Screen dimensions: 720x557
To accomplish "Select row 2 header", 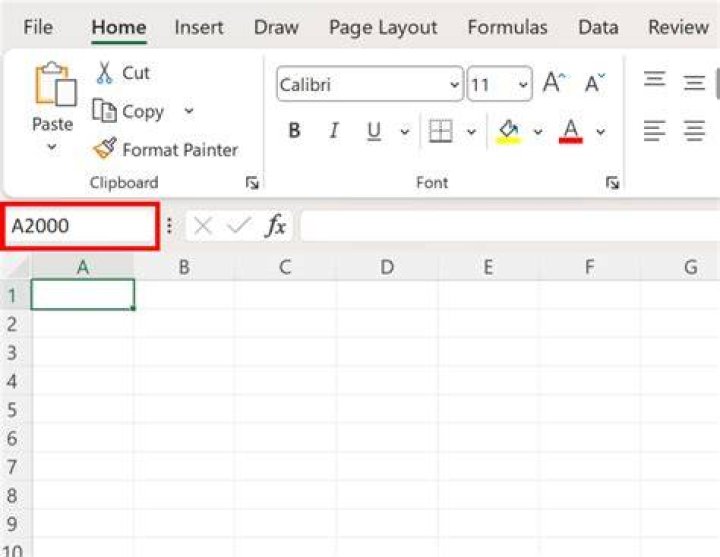I will click(x=15, y=324).
